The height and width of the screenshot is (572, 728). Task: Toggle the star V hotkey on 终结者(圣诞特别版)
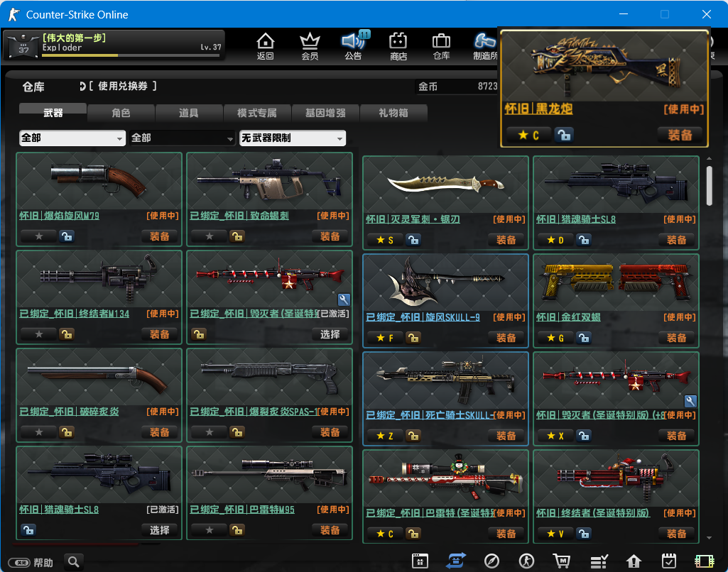point(555,534)
